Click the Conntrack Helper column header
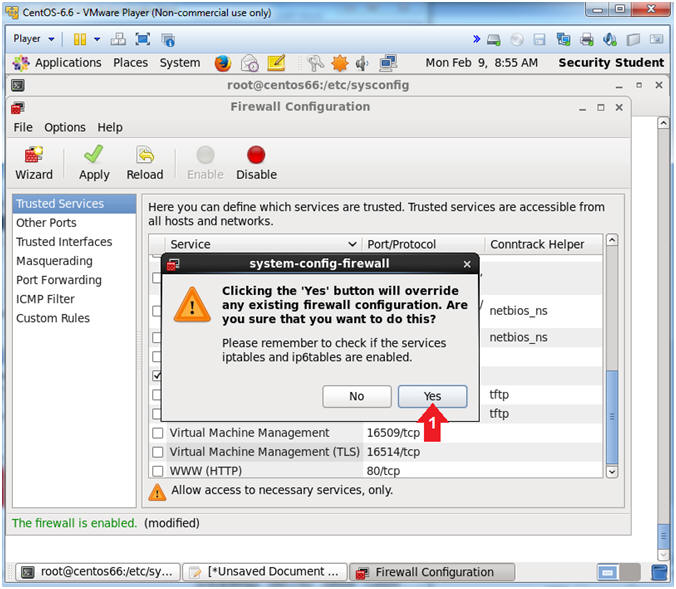 point(544,244)
